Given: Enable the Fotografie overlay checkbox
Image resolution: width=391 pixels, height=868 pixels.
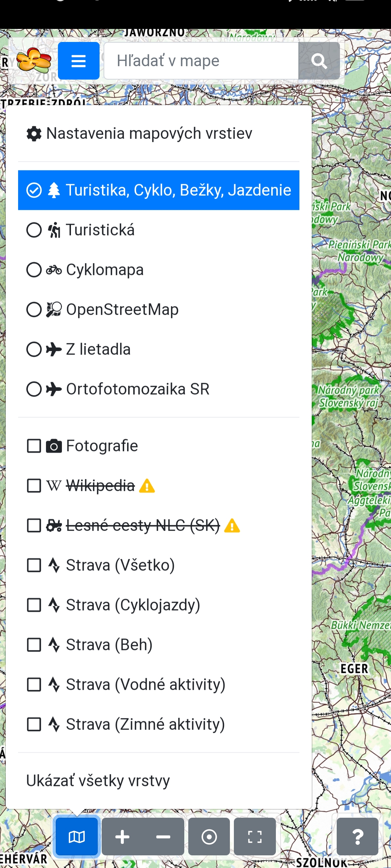Looking at the screenshot, I should pos(34,446).
